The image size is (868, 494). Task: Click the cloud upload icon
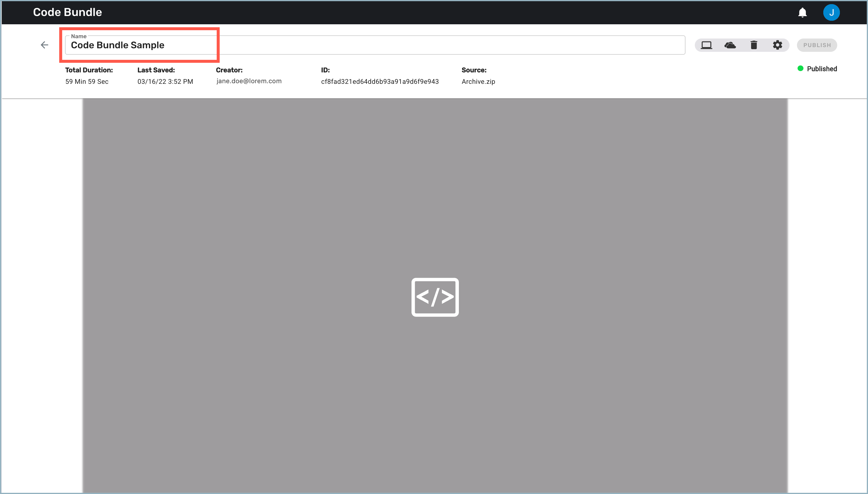point(730,45)
